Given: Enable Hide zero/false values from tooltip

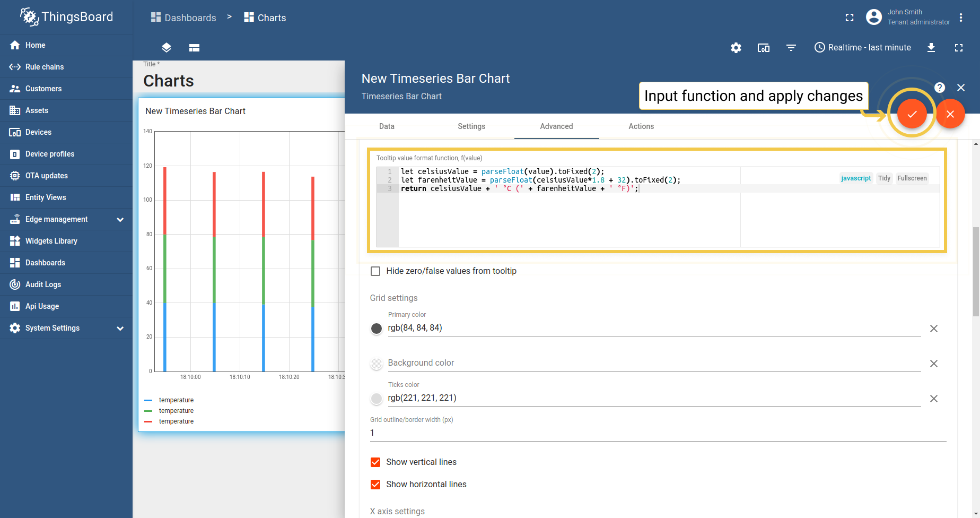Looking at the screenshot, I should click(x=375, y=271).
